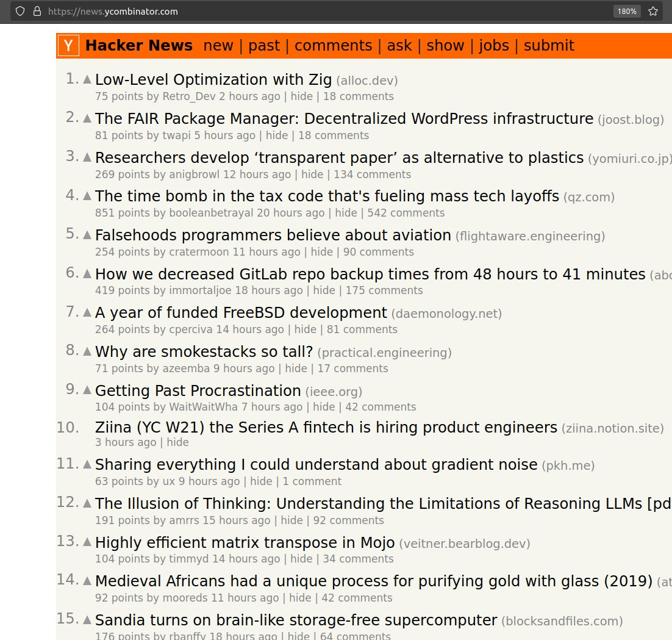Screen dimensions: 672x640
Task: View user Retro_Dev's profile
Action: pyautogui.click(x=189, y=96)
